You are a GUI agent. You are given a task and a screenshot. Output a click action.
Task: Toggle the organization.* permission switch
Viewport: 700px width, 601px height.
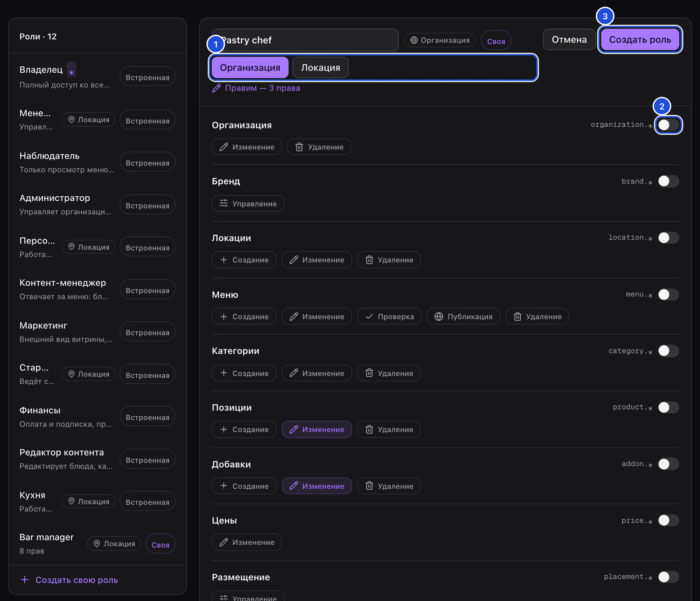pos(668,125)
